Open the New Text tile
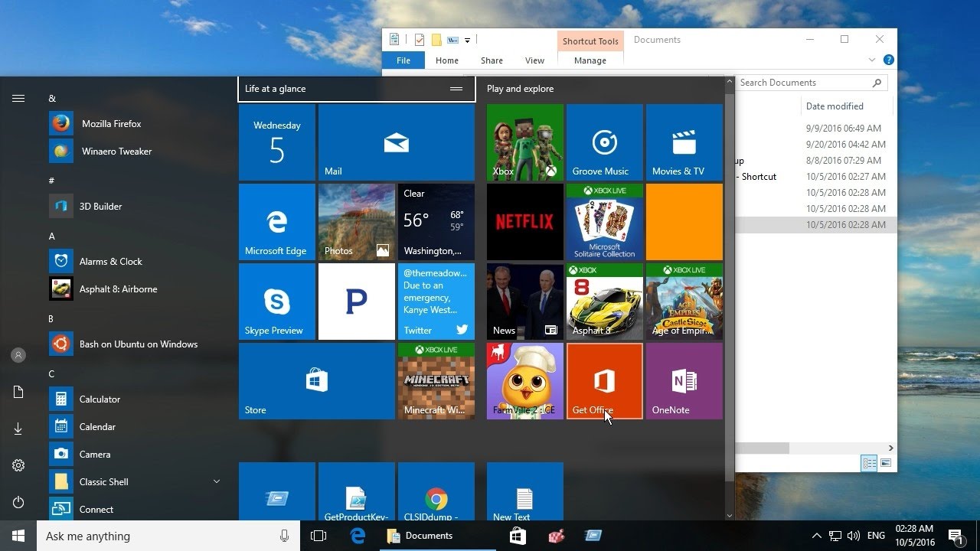The height and width of the screenshot is (551, 980). pos(525,491)
